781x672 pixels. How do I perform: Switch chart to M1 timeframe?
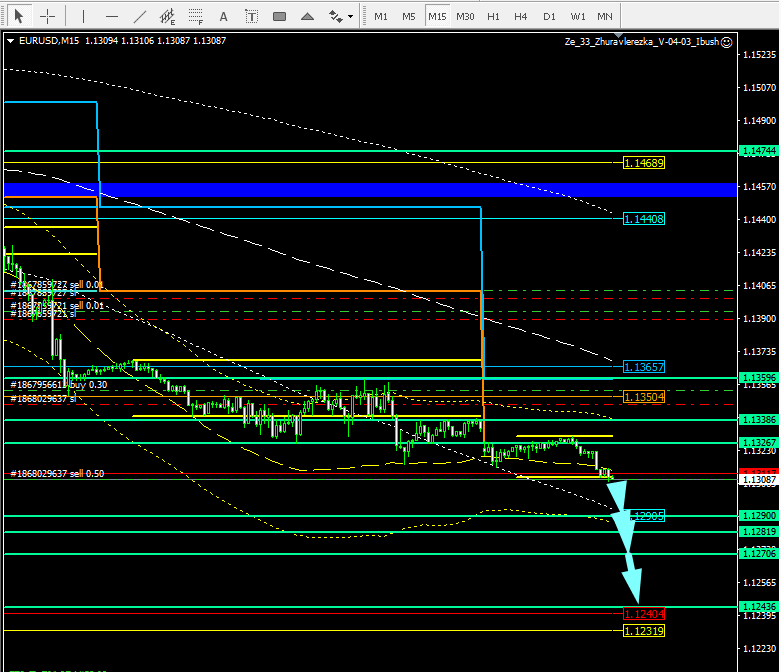pyautogui.click(x=381, y=16)
